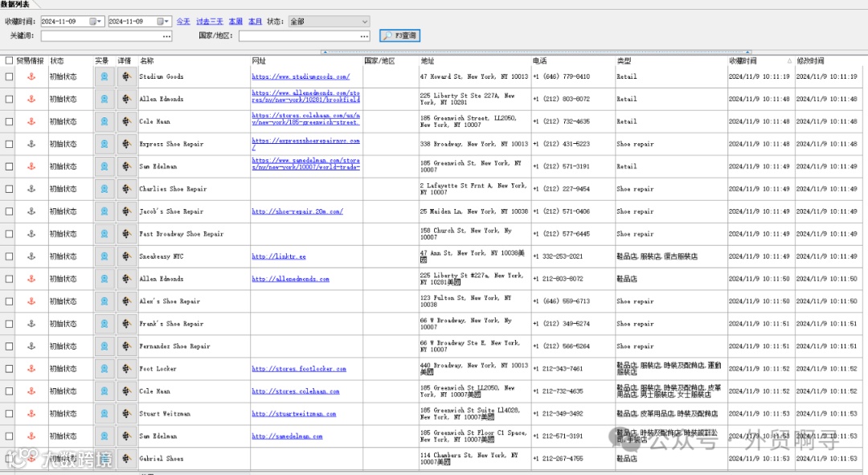Image resolution: width=868 pixels, height=475 pixels.
Task: Check the Express Shoe Repair row checkbox
Action: click(9, 144)
